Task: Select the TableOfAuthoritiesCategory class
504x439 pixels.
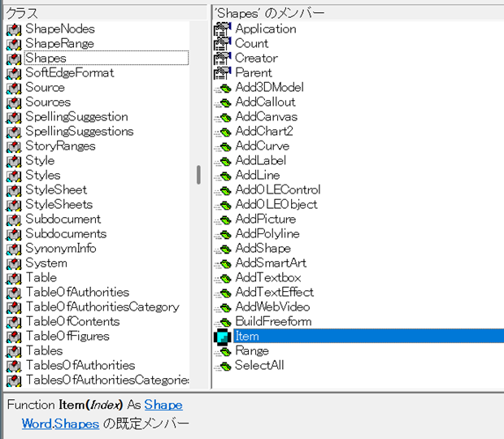Action: (103, 306)
